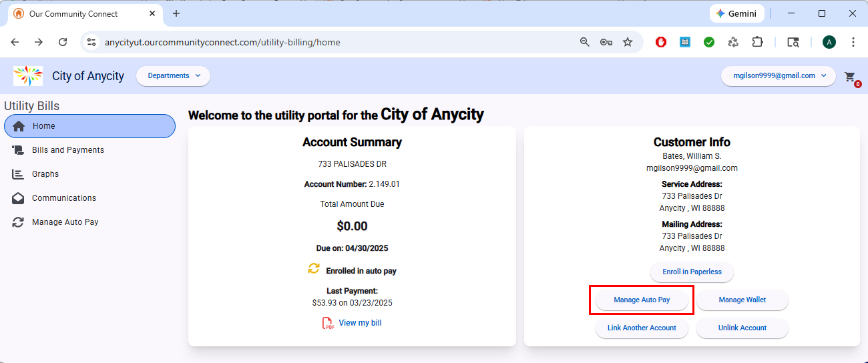Expand the Departments dropdown
Screen dimensions: 868x363
click(x=174, y=76)
